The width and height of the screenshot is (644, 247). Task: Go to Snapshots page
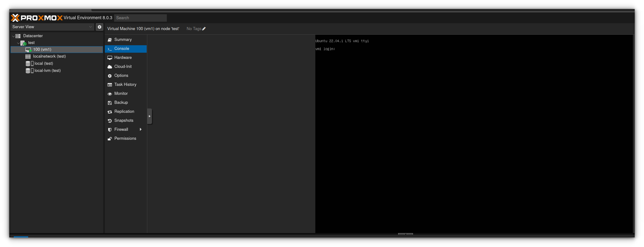pos(124,121)
